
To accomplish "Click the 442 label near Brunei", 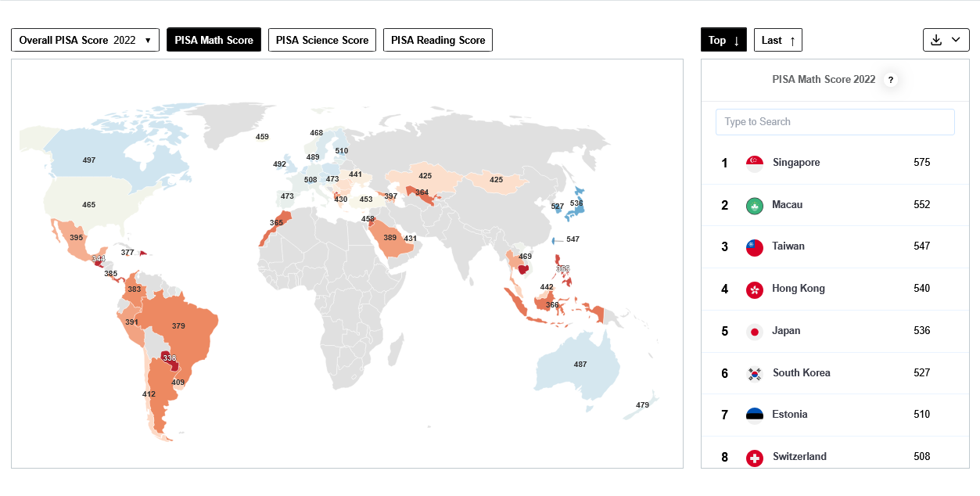I will pos(547,286).
